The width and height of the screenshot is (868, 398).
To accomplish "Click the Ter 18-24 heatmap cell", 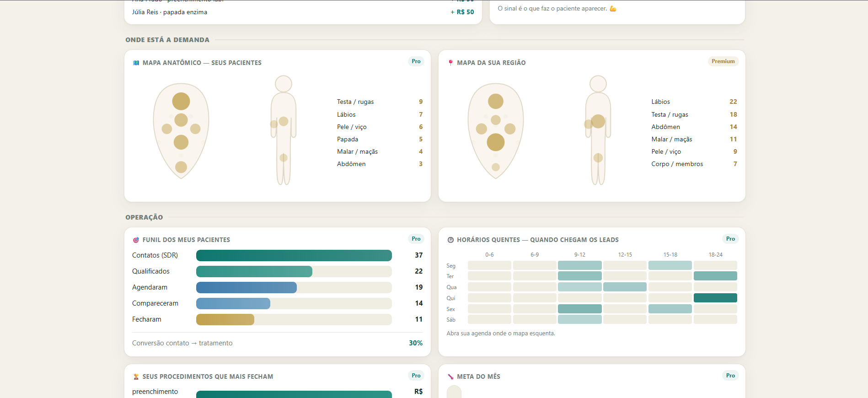I will coord(715,276).
